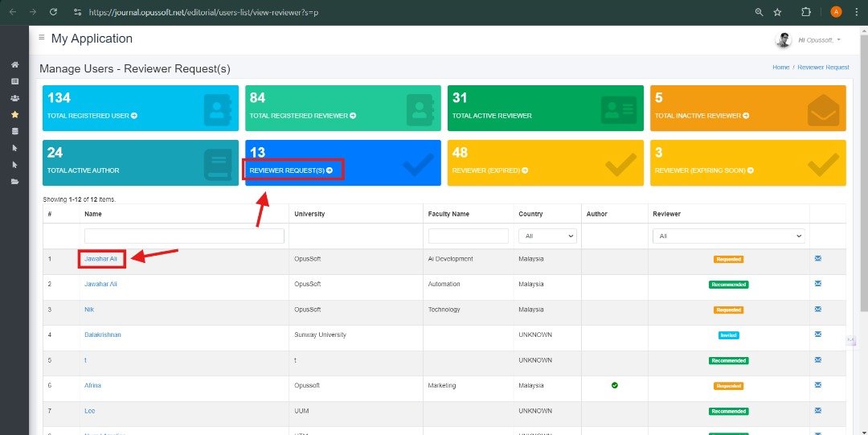This screenshot has width=868, height=435.
Task: Open Lee's user profile link
Action: (x=90, y=411)
